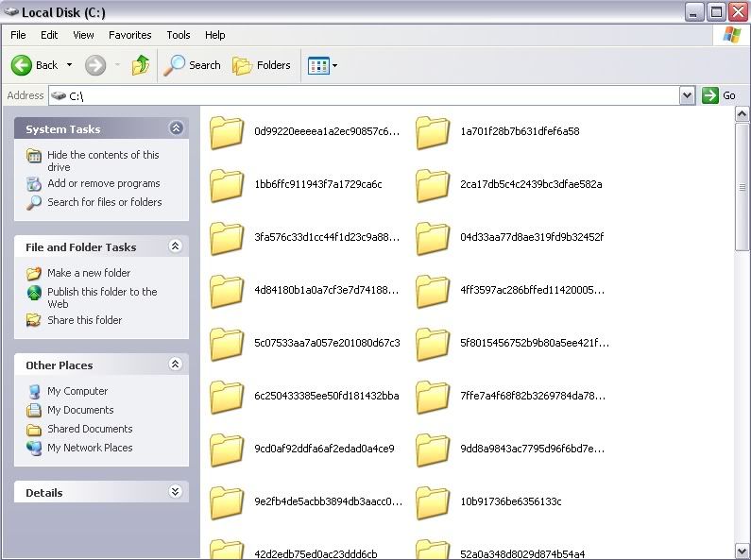Click folder name 7ffe7a4f68f82b3269784da78...
Image resolution: width=751 pixels, height=560 pixels.
click(x=533, y=396)
